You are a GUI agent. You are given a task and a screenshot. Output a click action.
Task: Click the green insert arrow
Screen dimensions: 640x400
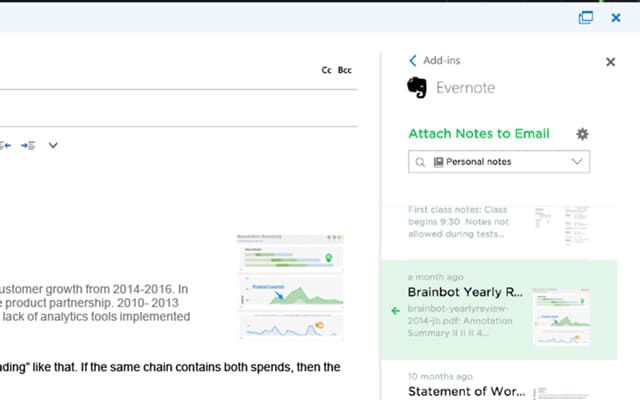pos(396,311)
